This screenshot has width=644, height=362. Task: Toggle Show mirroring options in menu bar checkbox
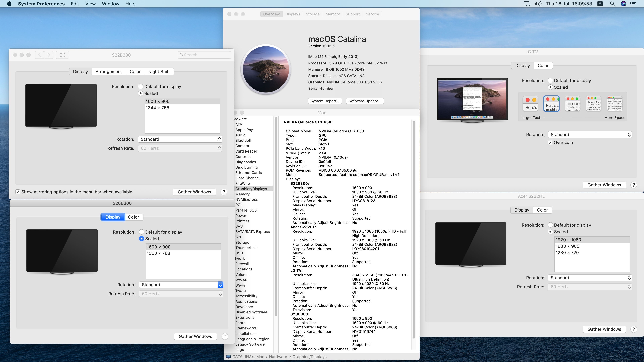click(x=18, y=192)
